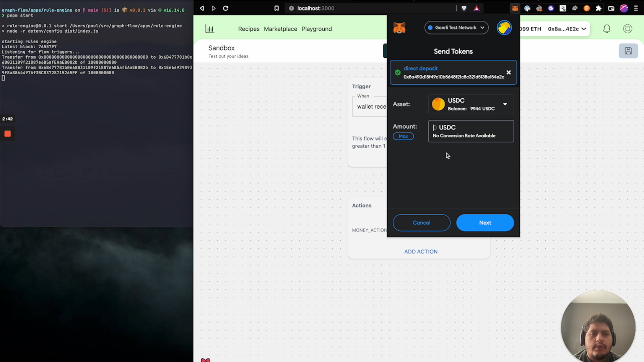
Task: Click the Max amount button
Action: point(403,136)
